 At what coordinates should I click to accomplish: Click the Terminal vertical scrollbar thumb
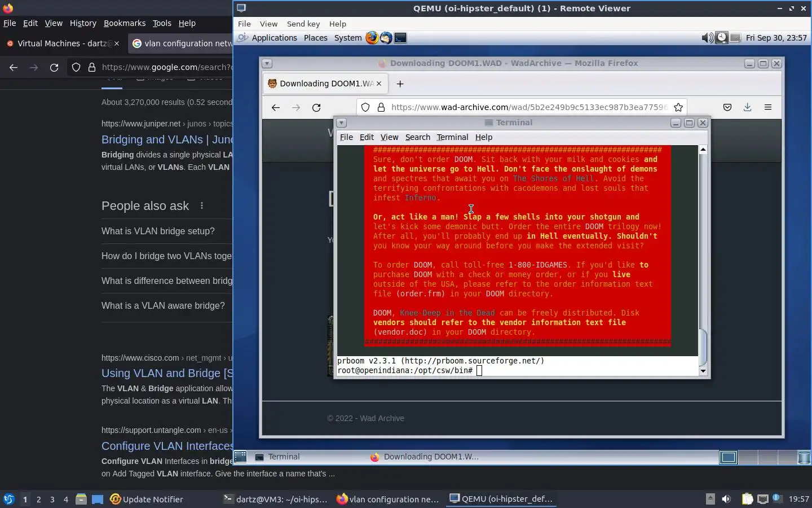pyautogui.click(x=703, y=347)
